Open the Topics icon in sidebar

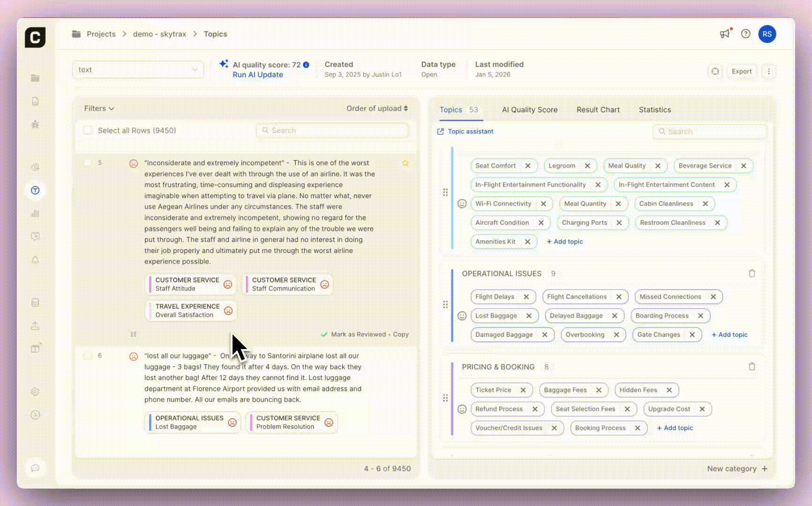click(35, 190)
